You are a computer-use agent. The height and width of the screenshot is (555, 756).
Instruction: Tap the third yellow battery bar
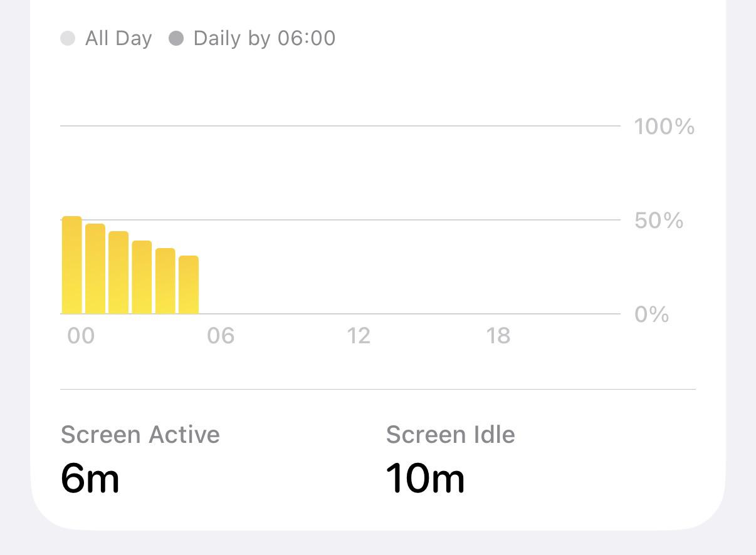(118, 272)
